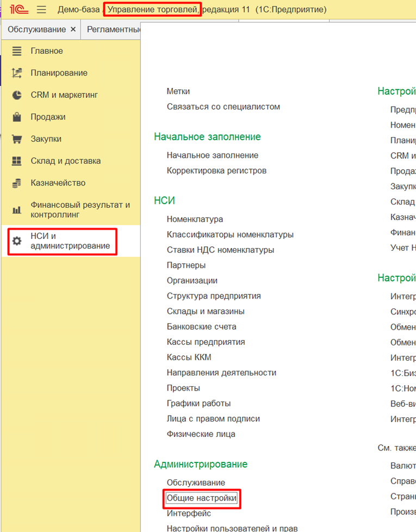Open Обслуживание under Администрирование
416x532 pixels.
point(196,482)
